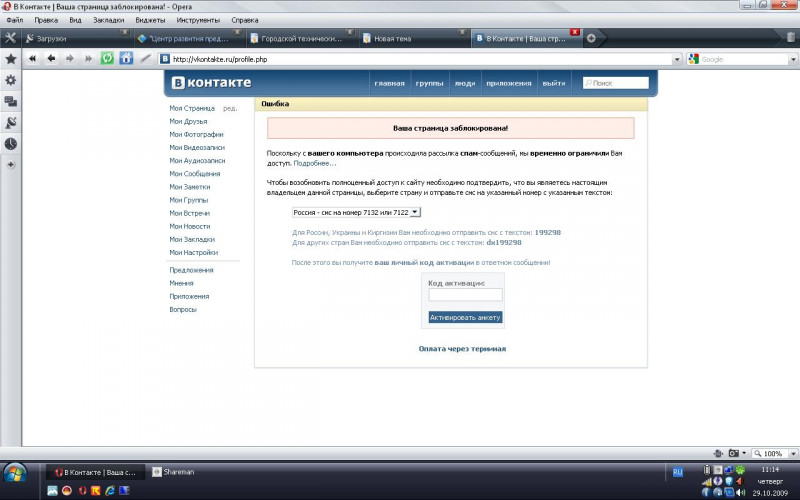Open the Виджеты menu

click(150, 20)
